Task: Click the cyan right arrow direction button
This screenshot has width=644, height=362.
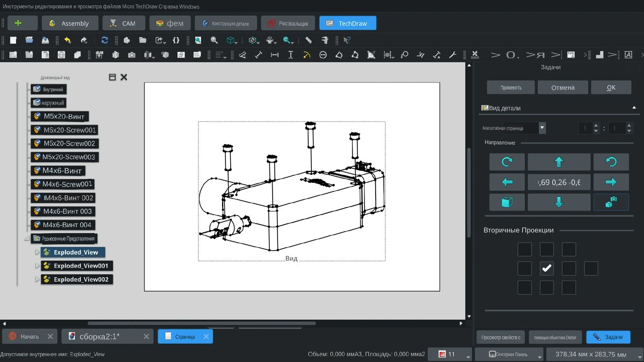Action: point(611,182)
